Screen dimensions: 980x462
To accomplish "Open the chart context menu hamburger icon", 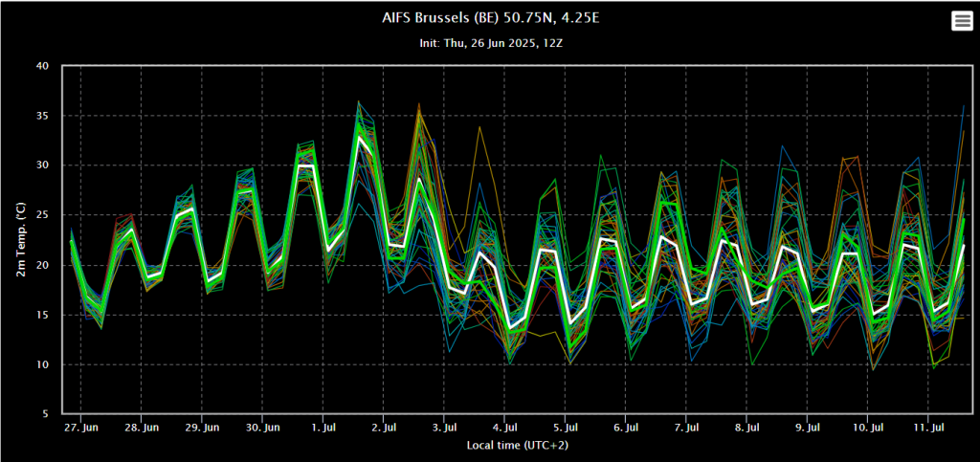I will [x=961, y=22].
